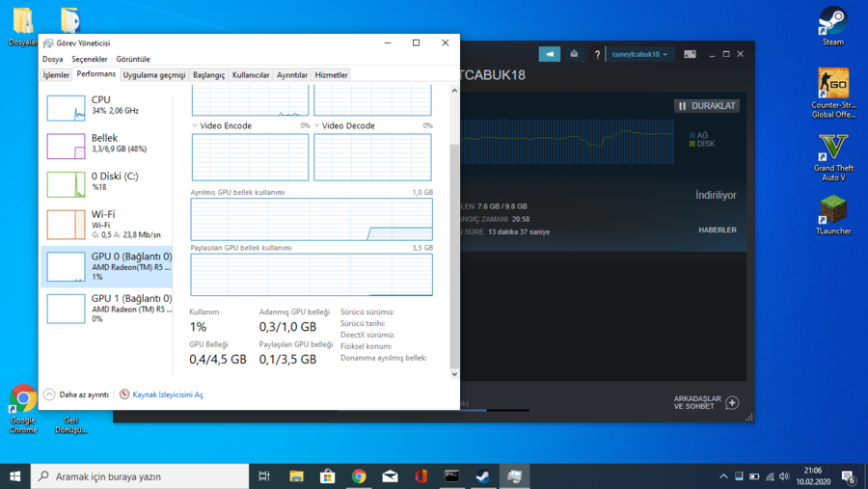Switch to Uygulama geçmişi tab
This screenshot has height=489, width=868.
(x=154, y=75)
